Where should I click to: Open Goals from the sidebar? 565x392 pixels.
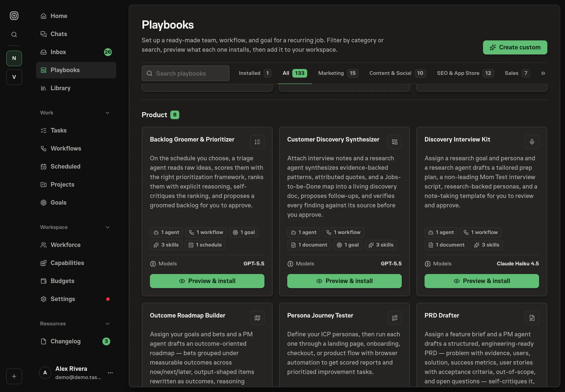coord(76,203)
